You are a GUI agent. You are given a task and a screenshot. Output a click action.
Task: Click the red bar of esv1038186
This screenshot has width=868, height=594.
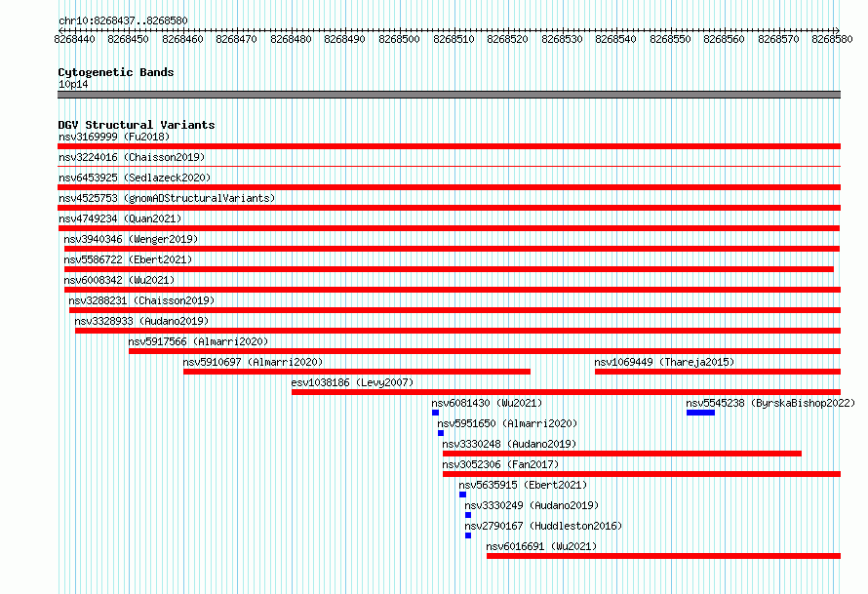click(x=567, y=392)
